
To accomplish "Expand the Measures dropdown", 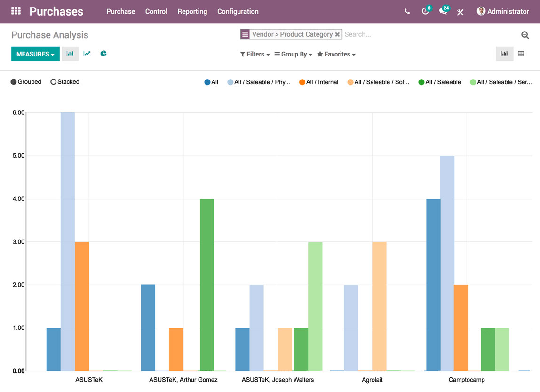I will [x=35, y=54].
